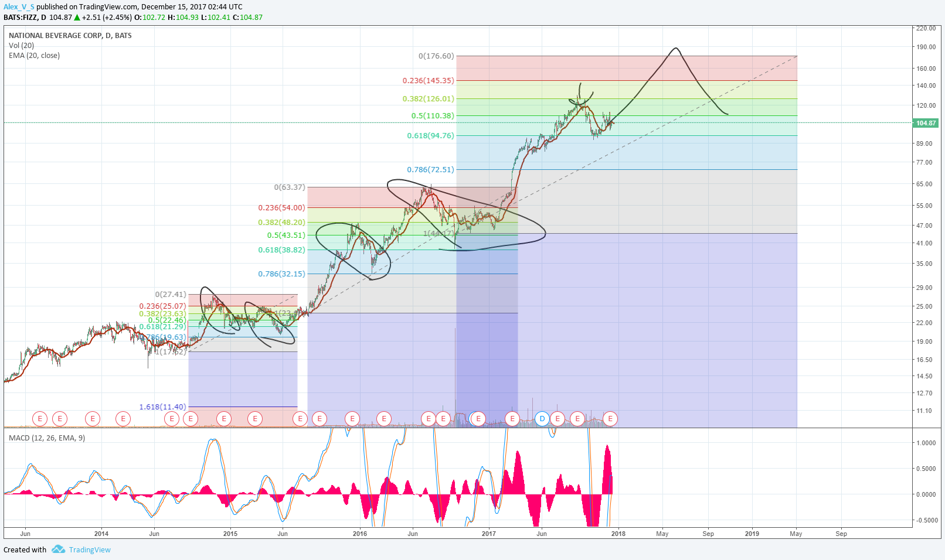Image resolution: width=945 pixels, height=560 pixels.
Task: Click the 0.236(145.35) Fibonacci label
Action: (x=428, y=81)
